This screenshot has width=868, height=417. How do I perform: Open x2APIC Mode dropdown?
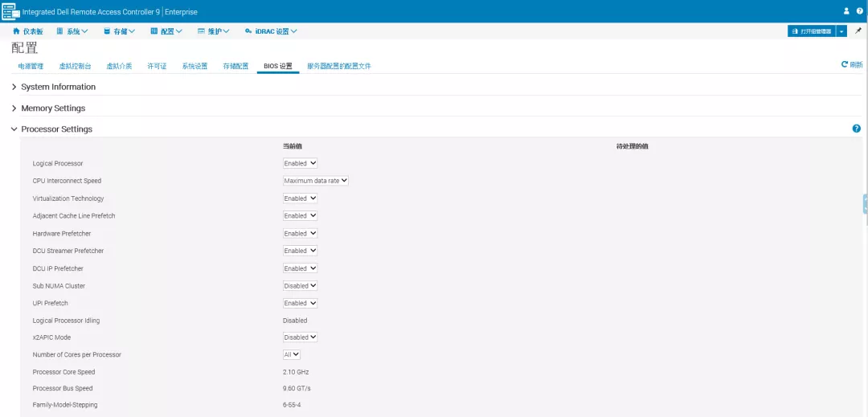300,337
